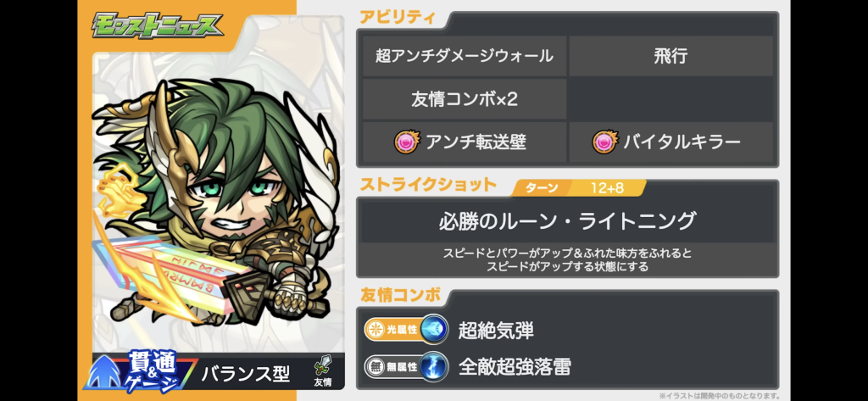868x401 pixels.
Task: Click the バランス型 type label
Action: coord(246,375)
